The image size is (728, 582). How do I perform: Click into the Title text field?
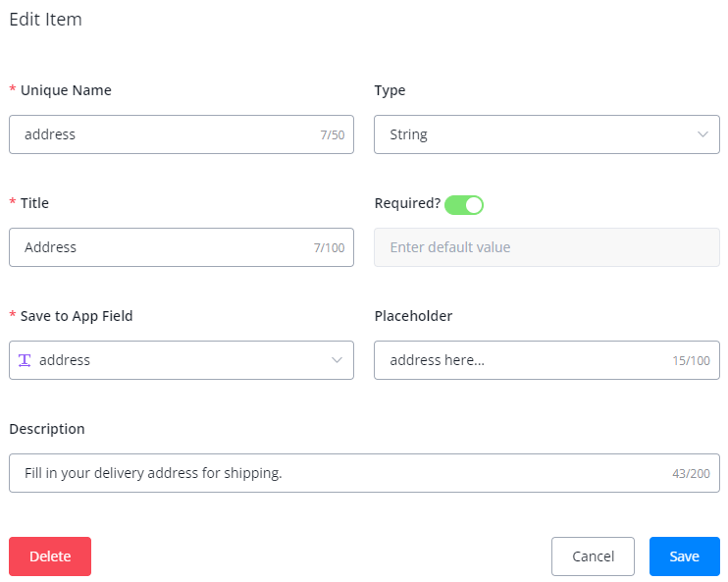tap(162, 247)
